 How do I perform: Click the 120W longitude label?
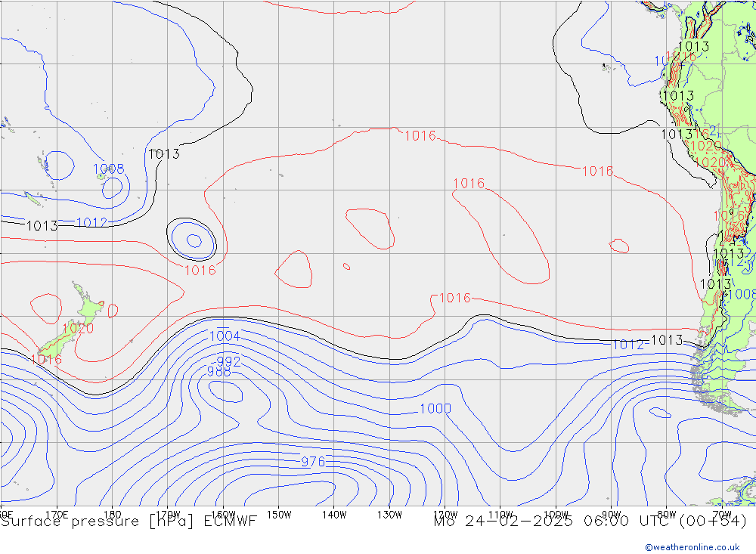click(445, 515)
